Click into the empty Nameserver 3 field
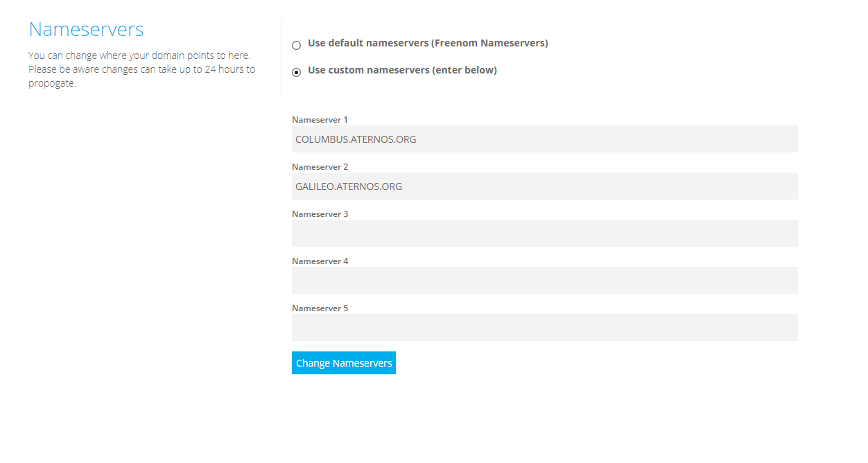Screen dimensions: 868x463 [544, 233]
